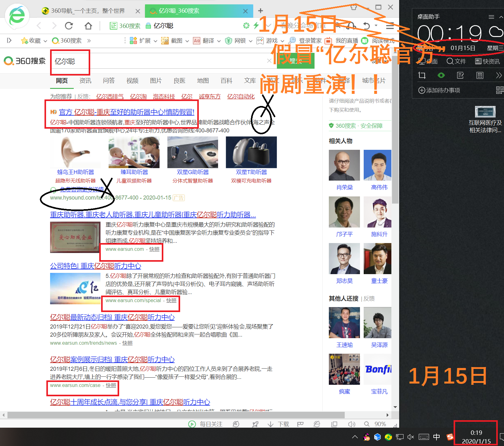The width and height of the screenshot is (504, 446).
Task: Toggle the green eye-protection icon
Action: click(x=441, y=75)
